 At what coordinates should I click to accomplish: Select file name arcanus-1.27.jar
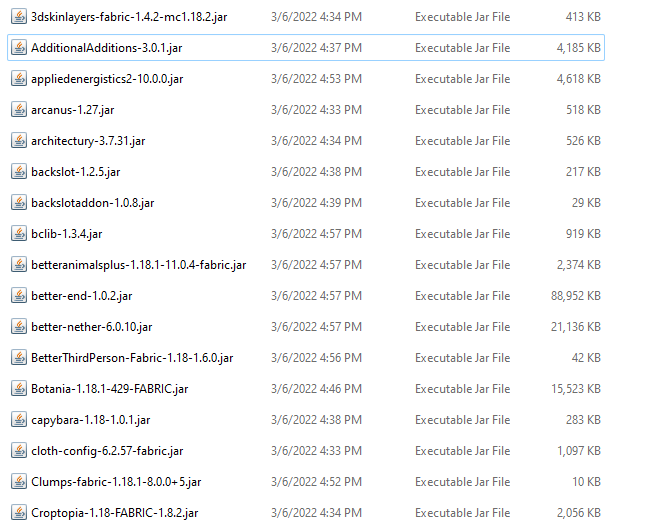click(73, 110)
